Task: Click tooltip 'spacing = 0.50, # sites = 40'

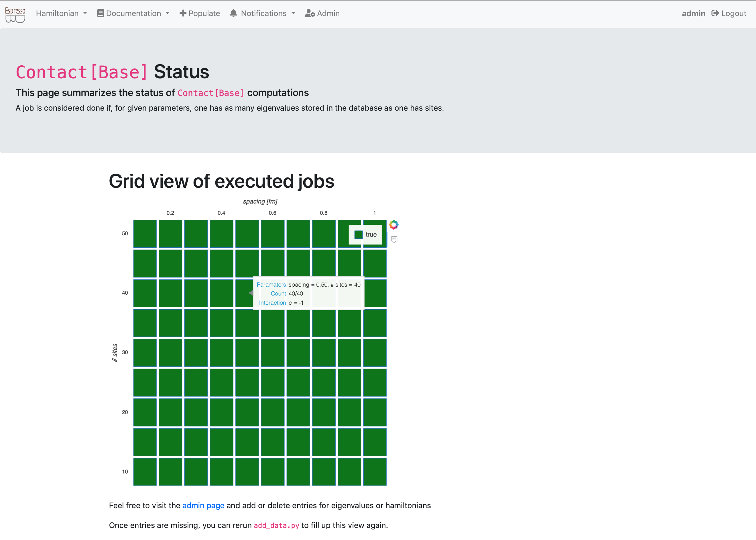Action: tap(324, 285)
